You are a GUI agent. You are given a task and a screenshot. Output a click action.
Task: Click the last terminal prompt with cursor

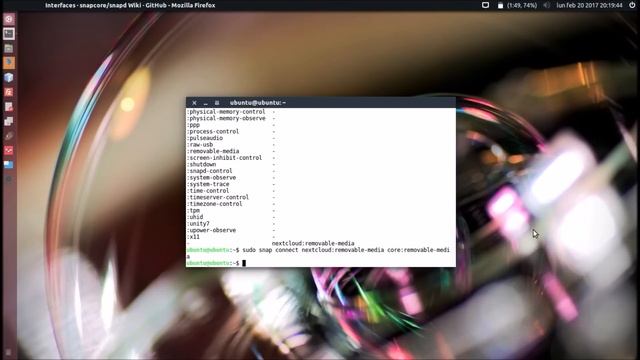(216, 263)
